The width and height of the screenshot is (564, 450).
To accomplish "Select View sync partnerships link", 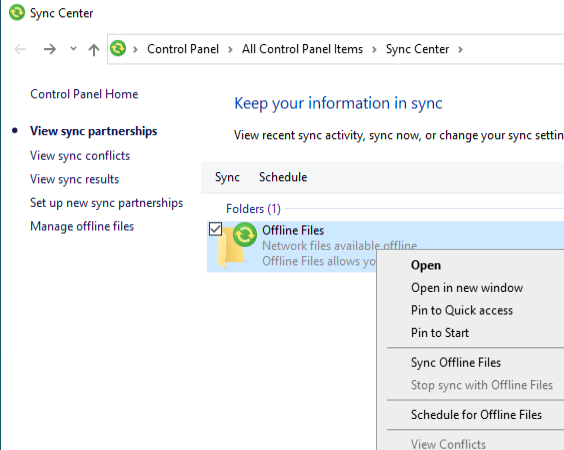I will (x=94, y=131).
